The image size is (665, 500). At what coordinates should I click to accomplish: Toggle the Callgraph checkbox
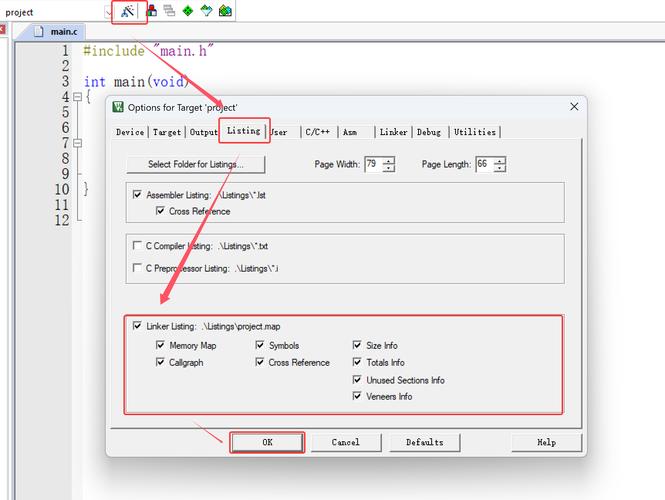coord(160,362)
